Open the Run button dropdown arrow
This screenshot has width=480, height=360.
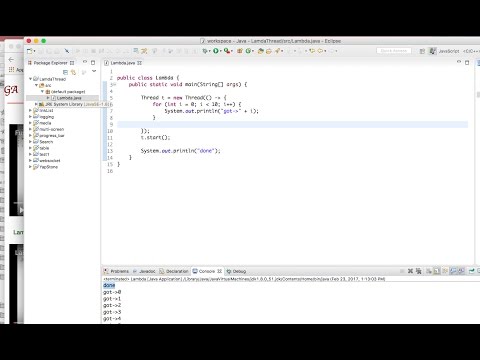click(220, 51)
